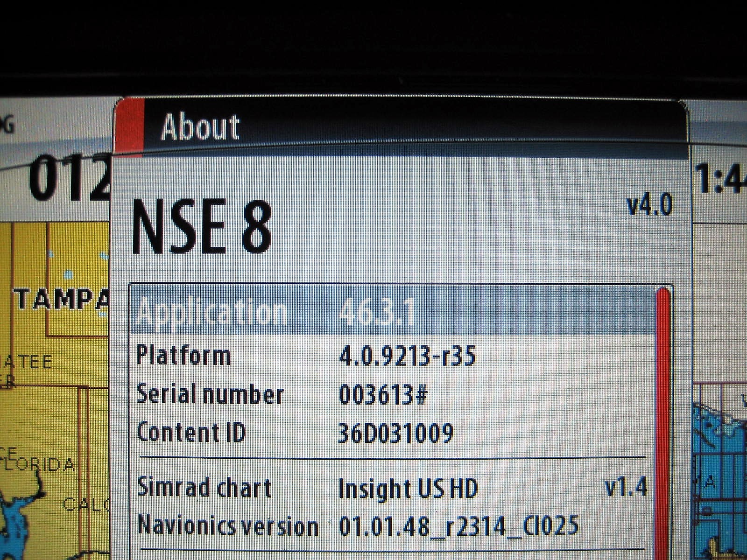
Task: Click the Simrad chart label
Action: [204, 488]
